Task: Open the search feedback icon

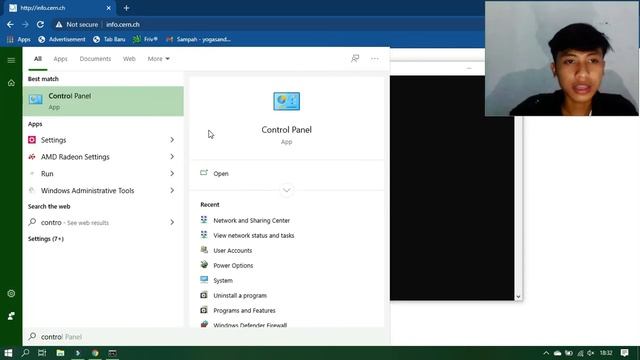Action: [x=355, y=59]
